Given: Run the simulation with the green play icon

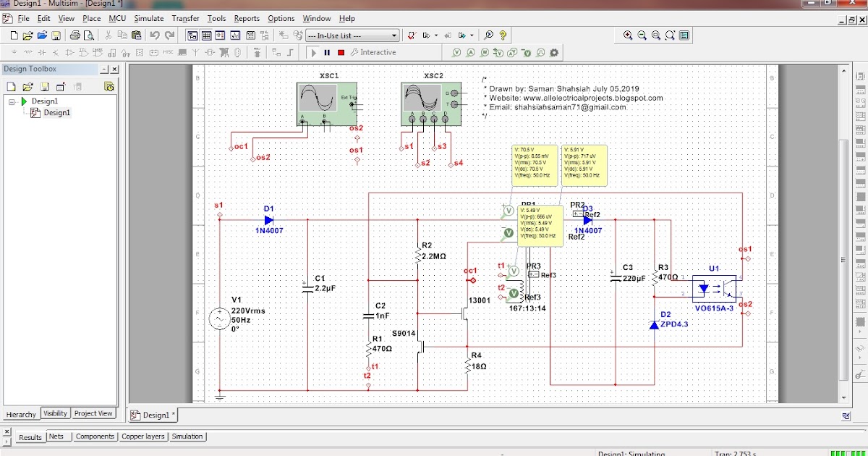Looking at the screenshot, I should 312,52.
